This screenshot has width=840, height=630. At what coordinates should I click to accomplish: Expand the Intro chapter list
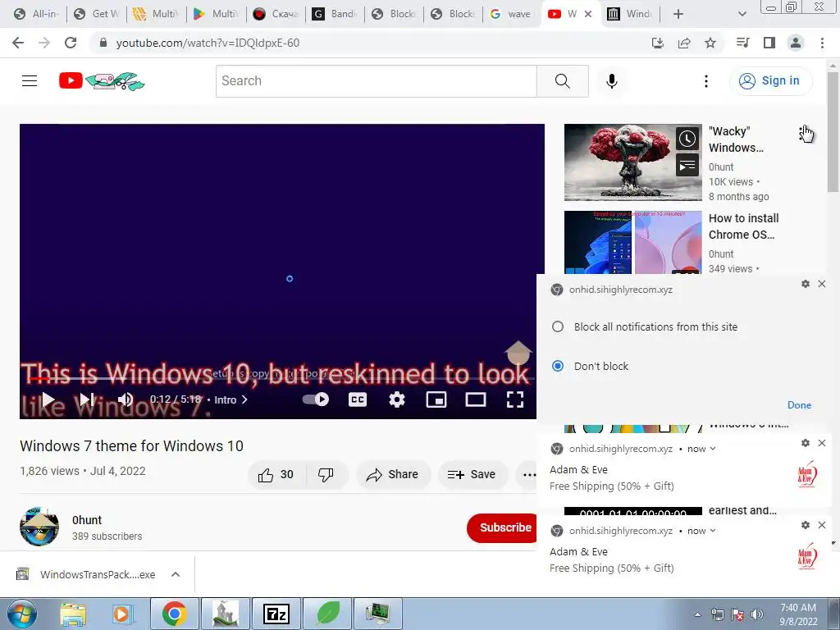231,399
